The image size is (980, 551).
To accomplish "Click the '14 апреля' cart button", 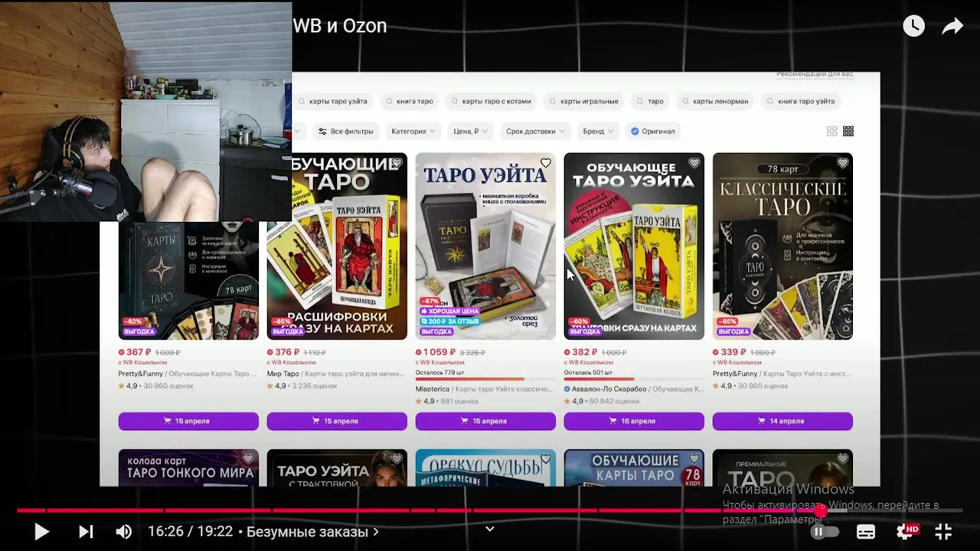I will point(782,421).
